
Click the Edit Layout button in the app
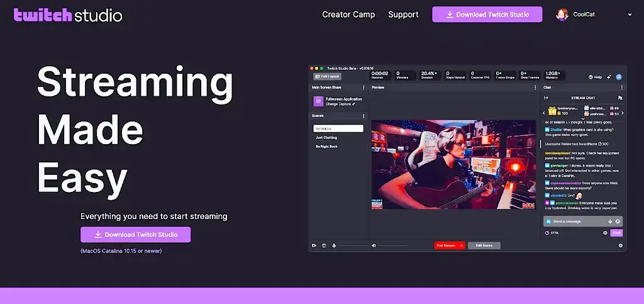[x=327, y=76]
